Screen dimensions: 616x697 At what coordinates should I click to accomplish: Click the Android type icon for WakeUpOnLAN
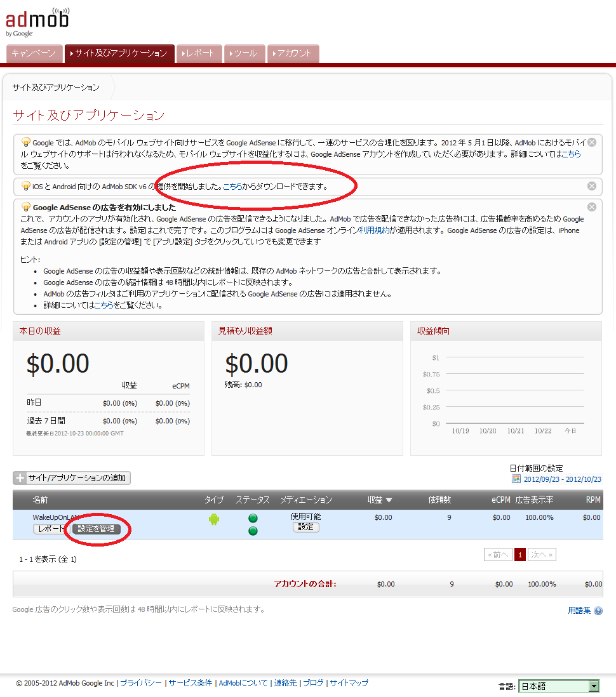214,519
